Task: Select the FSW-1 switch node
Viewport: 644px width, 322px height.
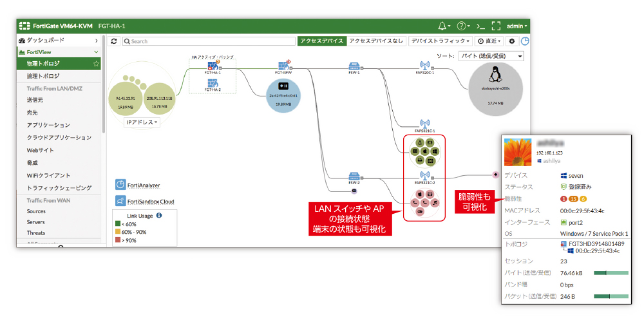Action: tap(354, 67)
